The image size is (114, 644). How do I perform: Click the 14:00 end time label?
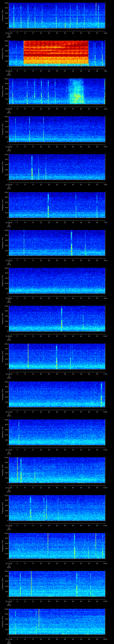click(x=105, y=487)
